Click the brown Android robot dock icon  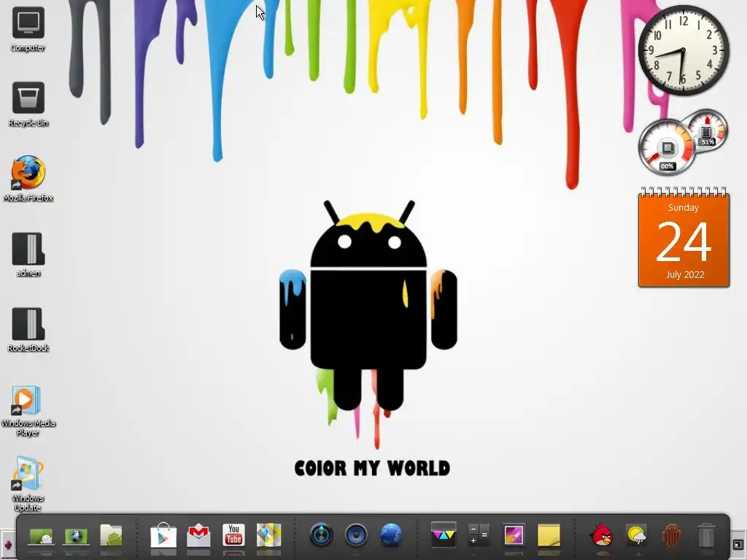tap(671, 535)
